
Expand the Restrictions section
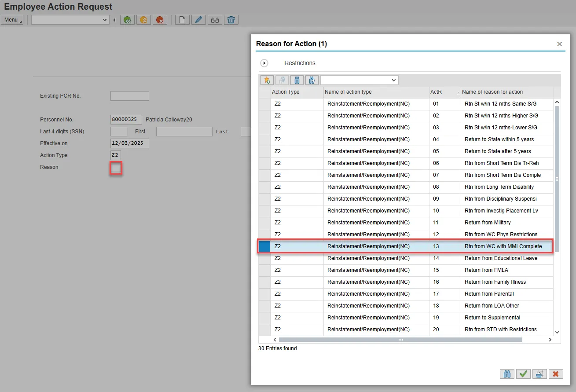(x=264, y=63)
